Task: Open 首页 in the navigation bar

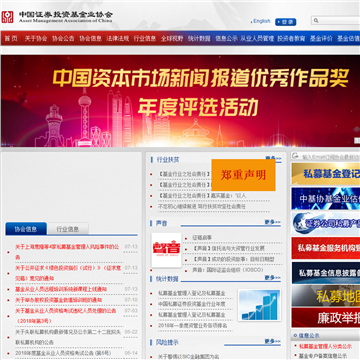Action: click(x=11, y=38)
